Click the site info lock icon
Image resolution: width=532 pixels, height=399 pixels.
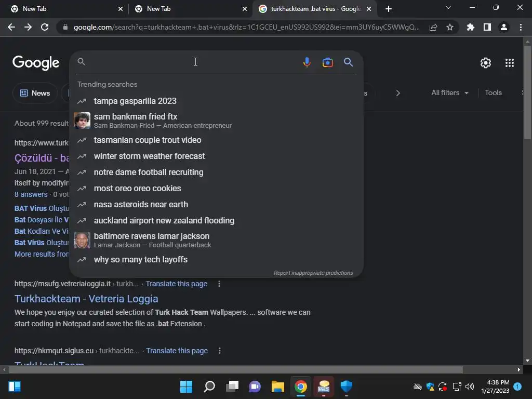coord(65,27)
